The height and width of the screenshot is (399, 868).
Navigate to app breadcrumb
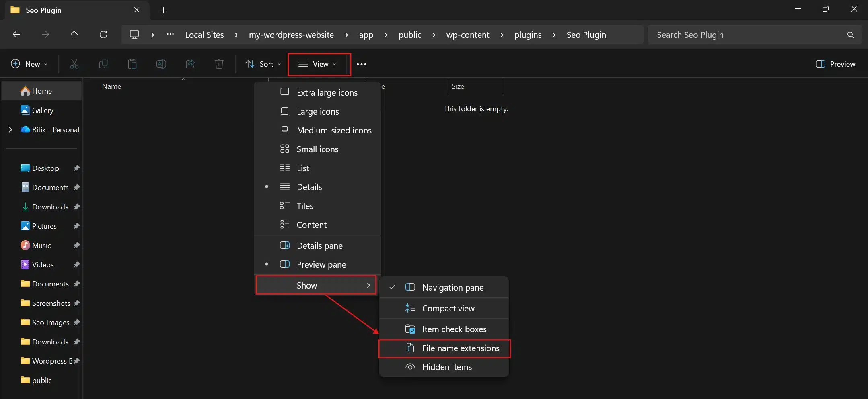click(366, 35)
